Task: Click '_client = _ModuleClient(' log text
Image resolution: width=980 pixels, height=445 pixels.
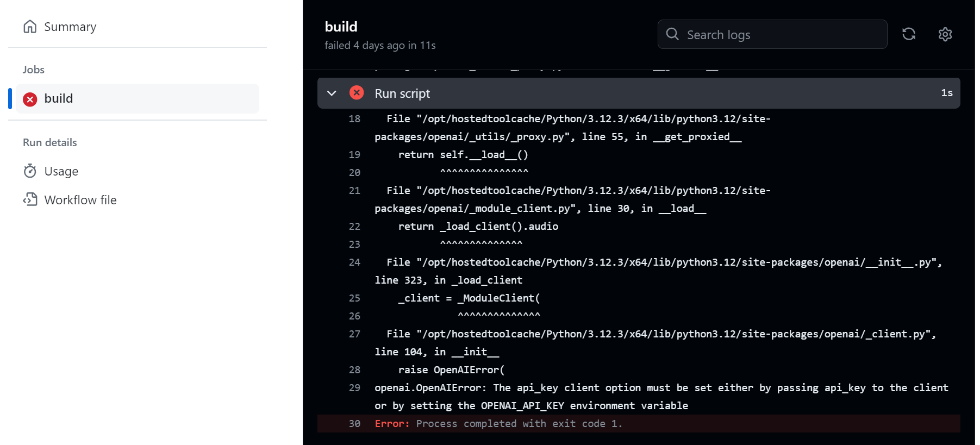Action: [469, 298]
